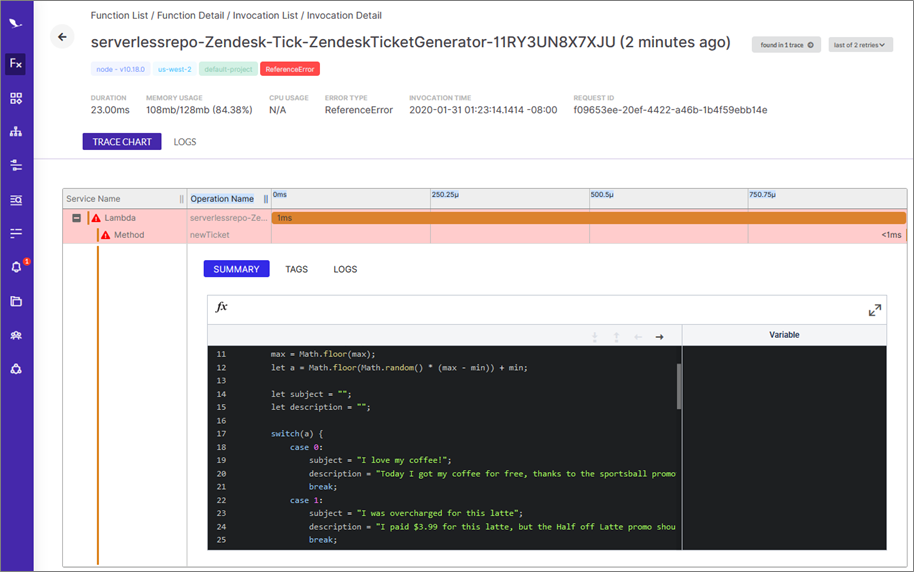Click the Method row warning triangle icon
This screenshot has height=572, width=914.
[106, 235]
